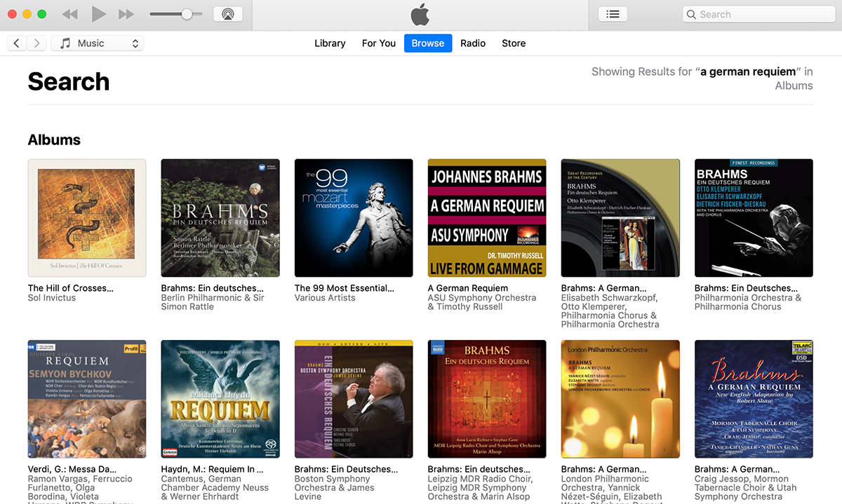Open Simon Rattle Brahms album cover
The height and width of the screenshot is (504, 842).
coord(220,218)
